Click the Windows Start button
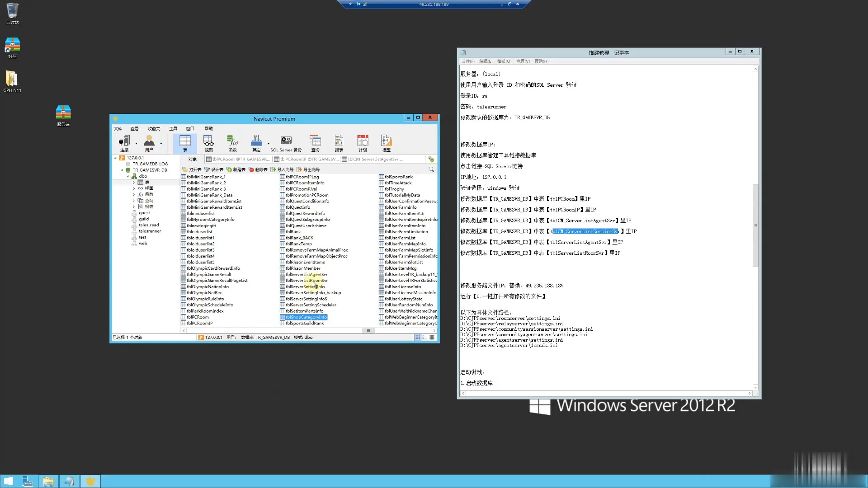Image resolution: width=868 pixels, height=488 pixels. click(9, 481)
